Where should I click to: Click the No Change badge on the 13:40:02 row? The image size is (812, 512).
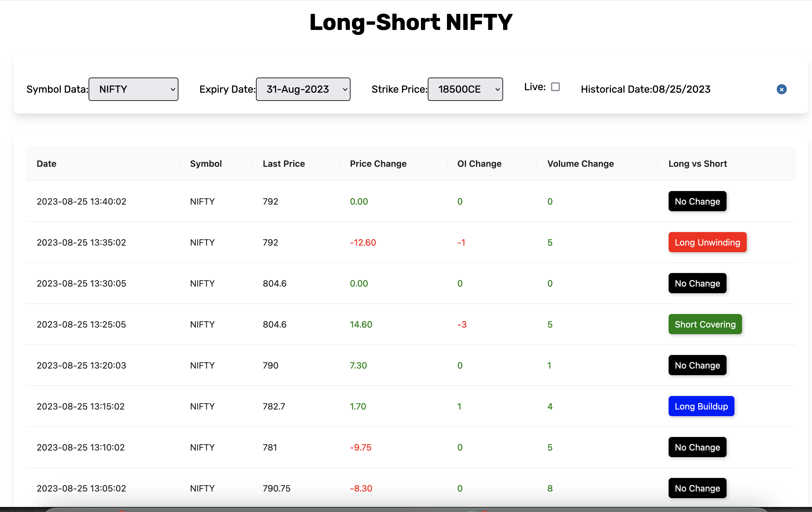pos(697,201)
